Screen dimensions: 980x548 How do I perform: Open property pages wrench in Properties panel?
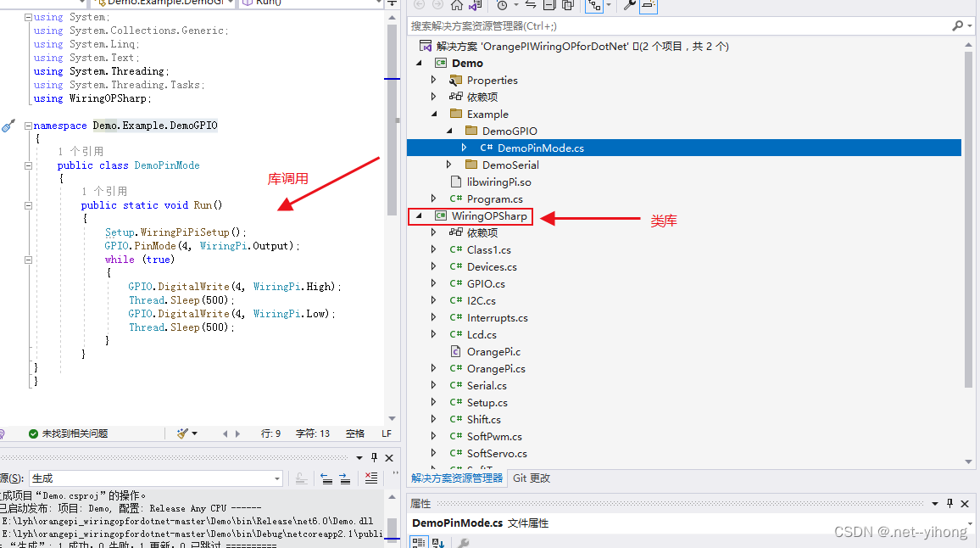463,542
